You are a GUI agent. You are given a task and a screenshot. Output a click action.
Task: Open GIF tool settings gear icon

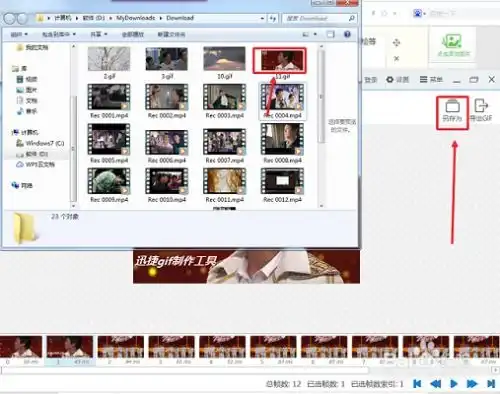pyautogui.click(x=390, y=80)
